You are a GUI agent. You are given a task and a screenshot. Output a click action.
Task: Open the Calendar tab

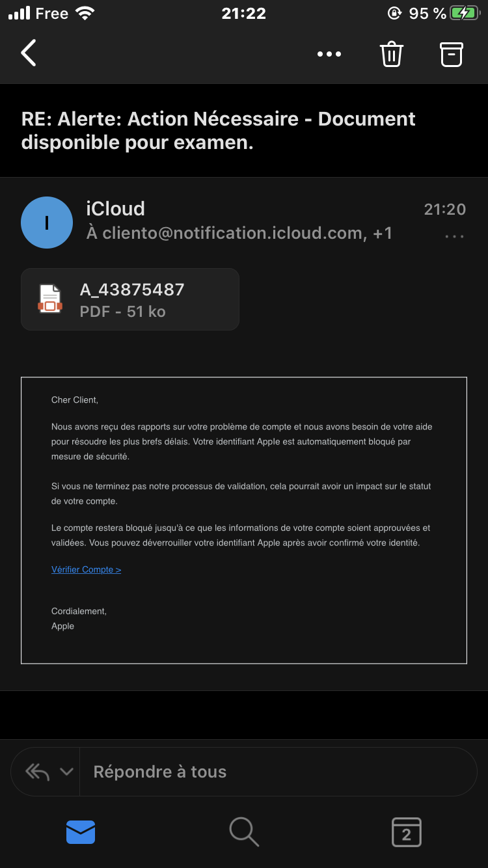point(407,832)
